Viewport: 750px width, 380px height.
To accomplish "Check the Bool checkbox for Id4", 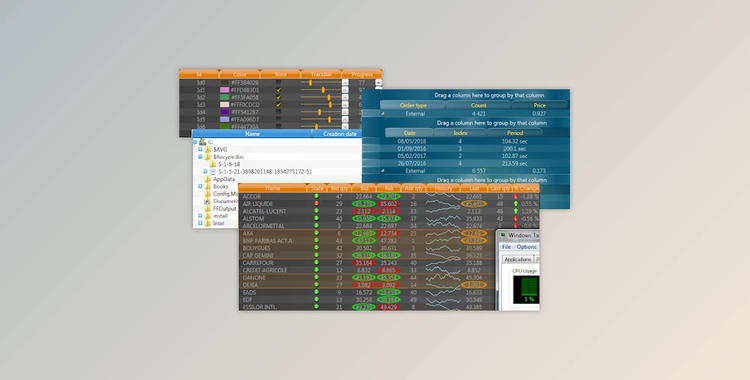I will [279, 112].
